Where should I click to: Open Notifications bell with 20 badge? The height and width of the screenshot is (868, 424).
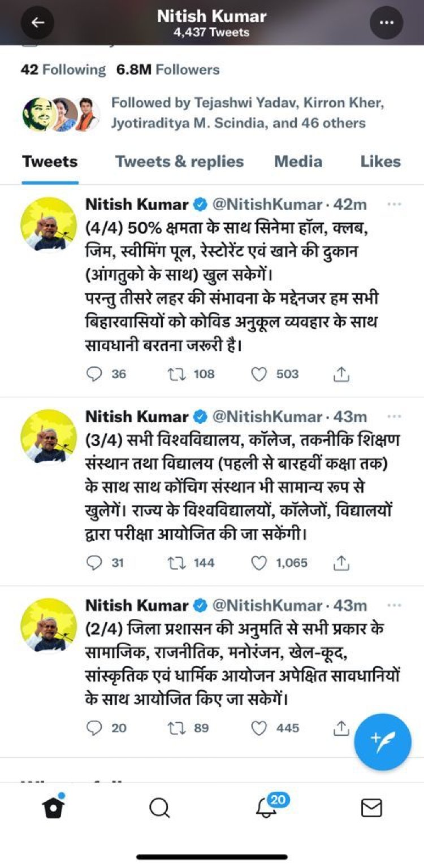[266, 808]
